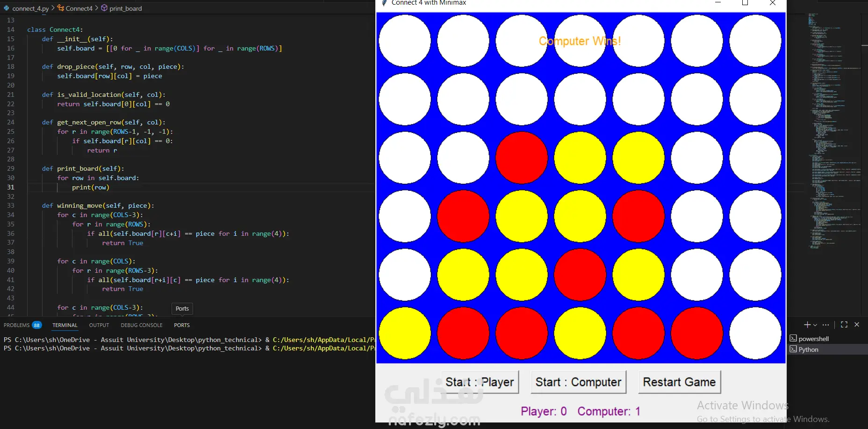
Task: Click the powershell terminal icon in the list
Action: [x=793, y=339]
